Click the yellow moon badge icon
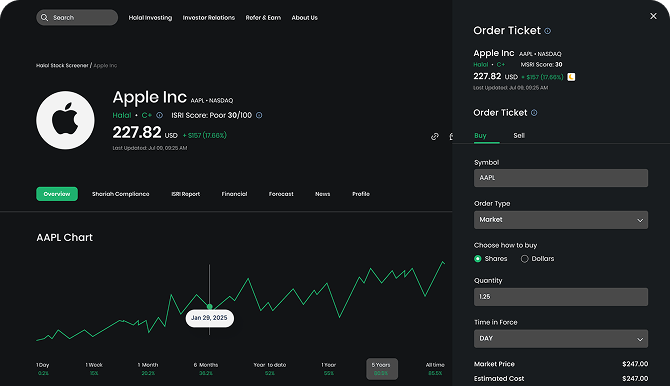Viewport: 670px width, 386px height. click(x=571, y=77)
